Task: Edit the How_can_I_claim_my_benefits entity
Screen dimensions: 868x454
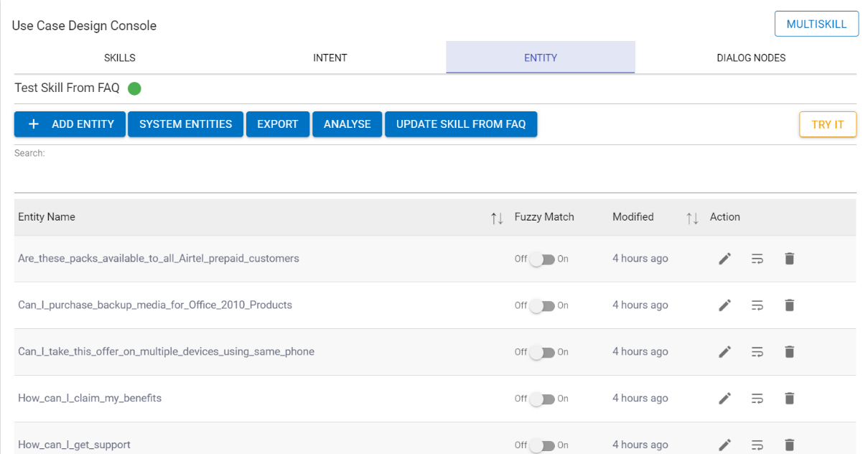Action: pos(724,399)
